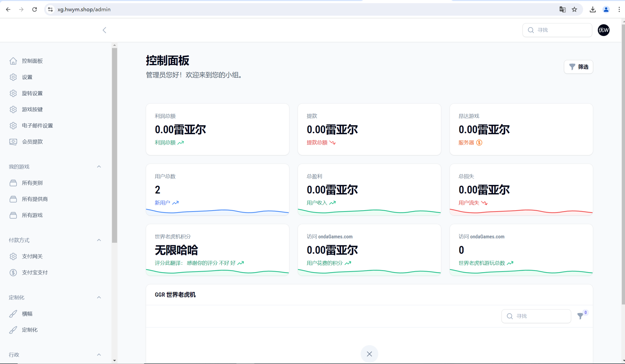625x364 pixels.
Task: Click the Google Translate icon in address bar
Action: (x=562, y=10)
